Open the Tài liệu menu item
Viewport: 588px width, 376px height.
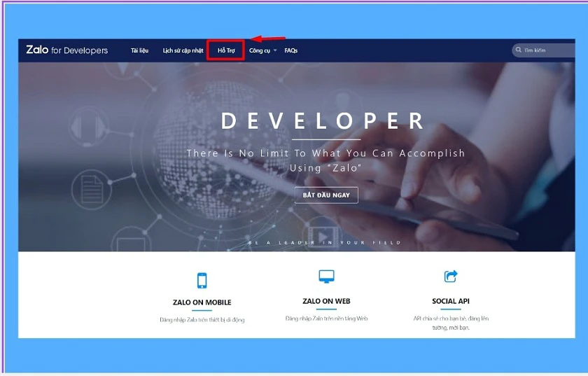139,50
